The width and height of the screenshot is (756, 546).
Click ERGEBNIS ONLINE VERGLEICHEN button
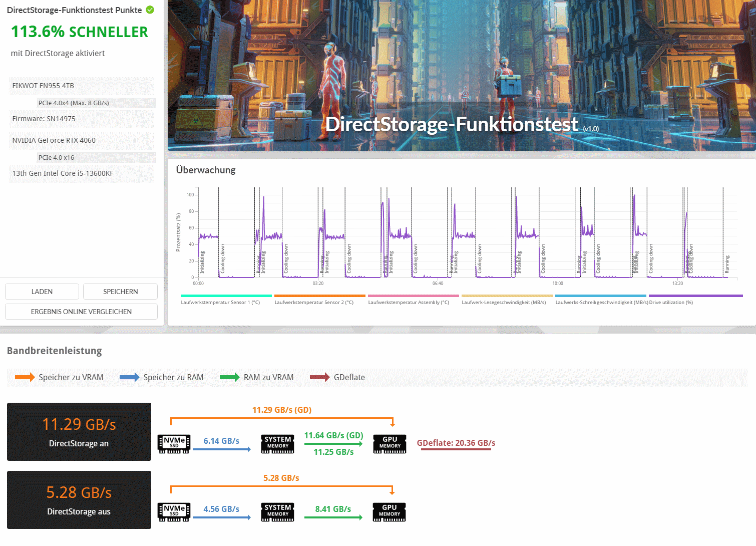pos(81,312)
